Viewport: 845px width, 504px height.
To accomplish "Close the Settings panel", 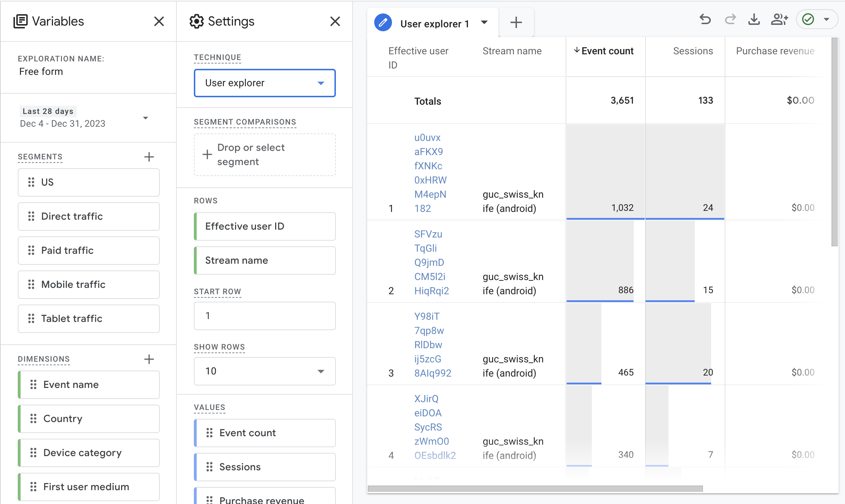I will click(335, 21).
